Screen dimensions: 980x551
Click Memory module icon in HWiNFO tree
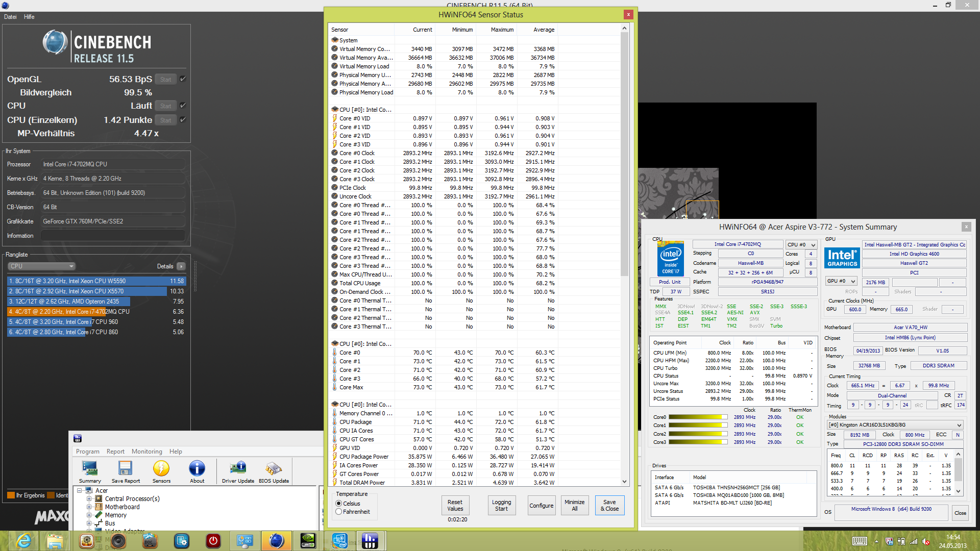99,515
